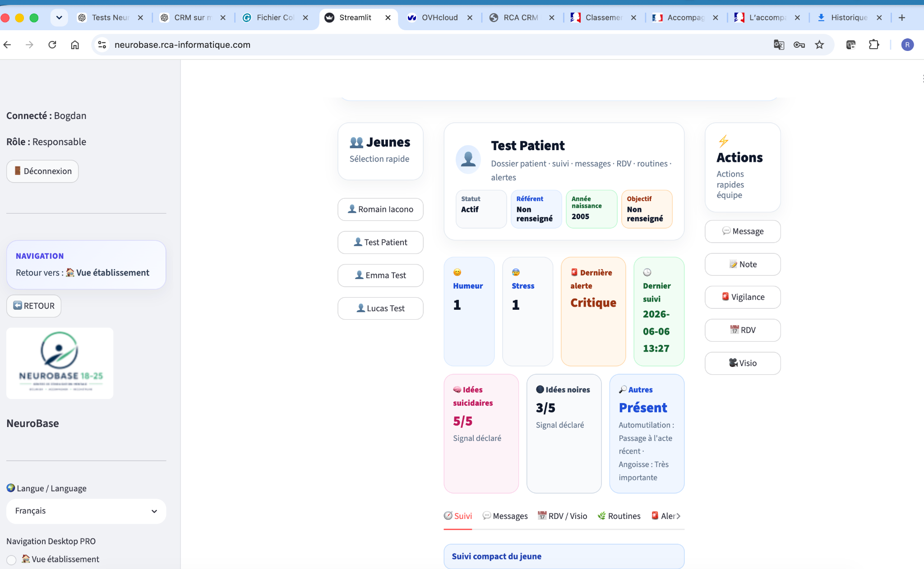Click the tab list right chevron arrow

coord(679,516)
